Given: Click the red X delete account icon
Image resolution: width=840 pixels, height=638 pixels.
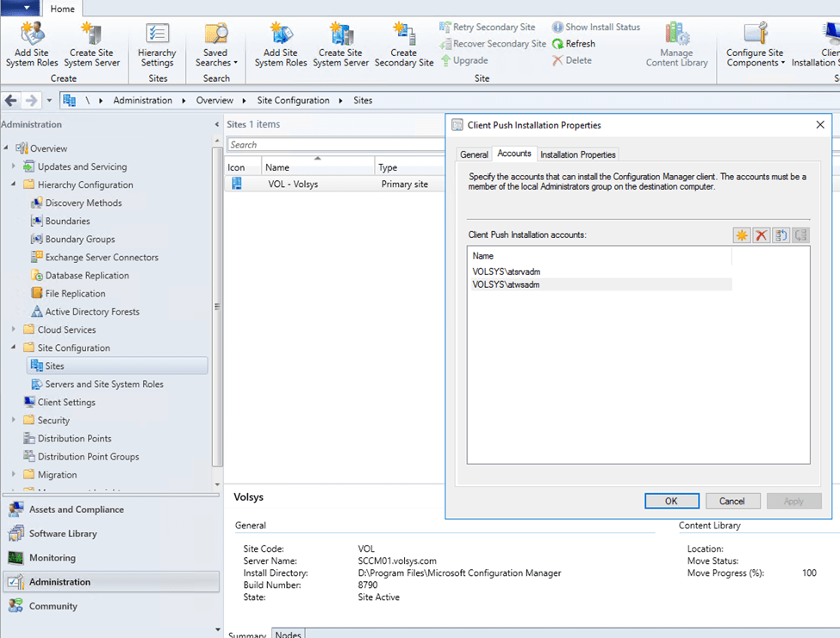Looking at the screenshot, I should coord(761,235).
